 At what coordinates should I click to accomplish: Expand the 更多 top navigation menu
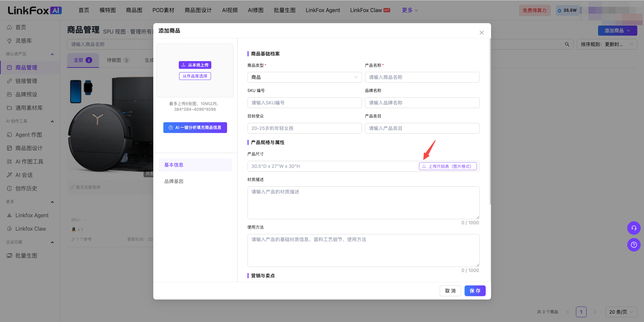point(410,10)
